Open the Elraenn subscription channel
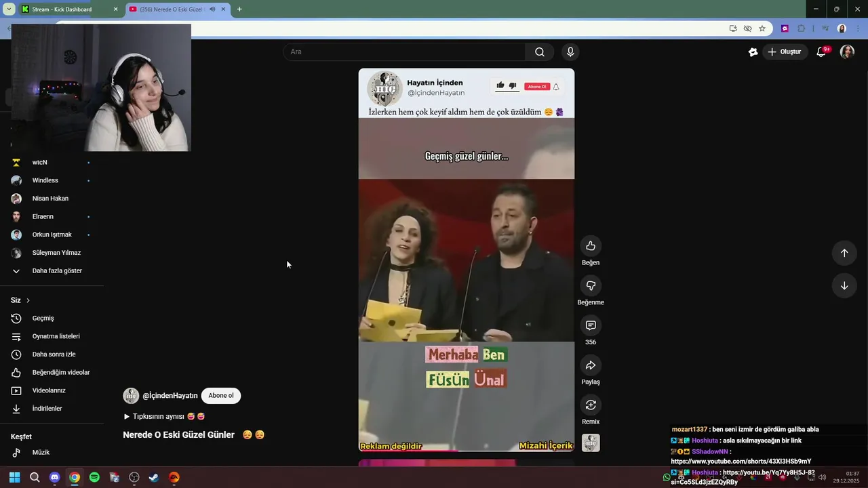 (x=51, y=217)
